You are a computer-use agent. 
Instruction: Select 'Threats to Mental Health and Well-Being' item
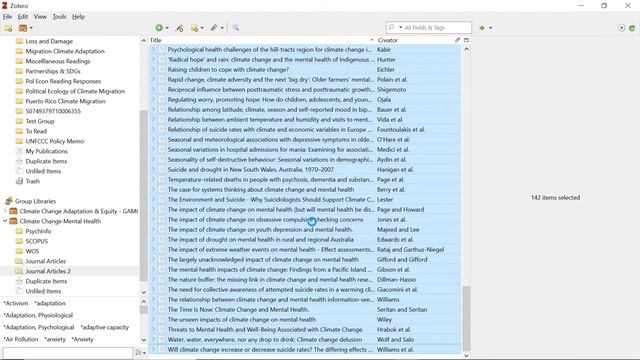305,329
